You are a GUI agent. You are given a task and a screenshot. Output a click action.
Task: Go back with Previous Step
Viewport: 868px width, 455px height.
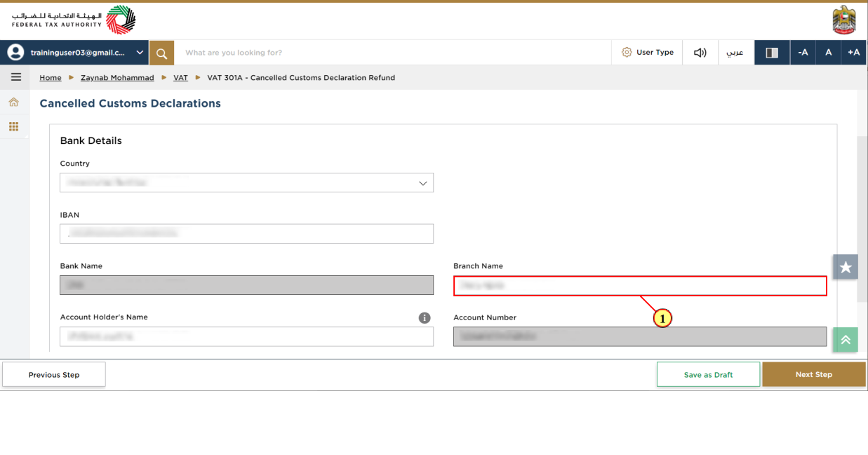(54, 374)
